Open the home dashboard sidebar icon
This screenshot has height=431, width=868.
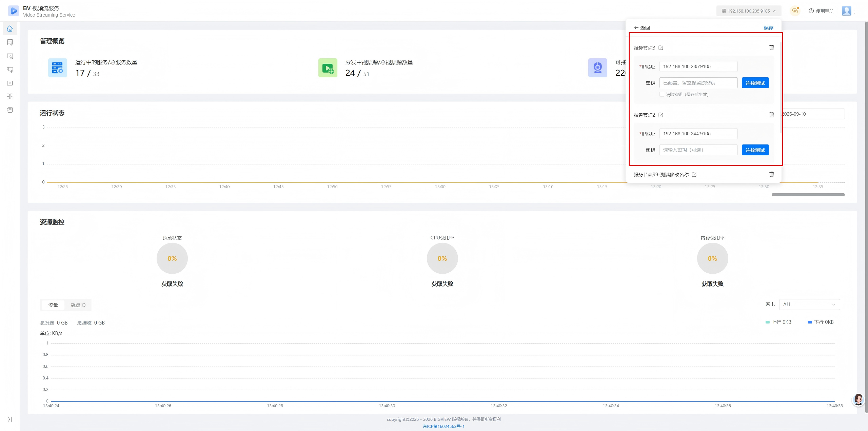tap(10, 29)
